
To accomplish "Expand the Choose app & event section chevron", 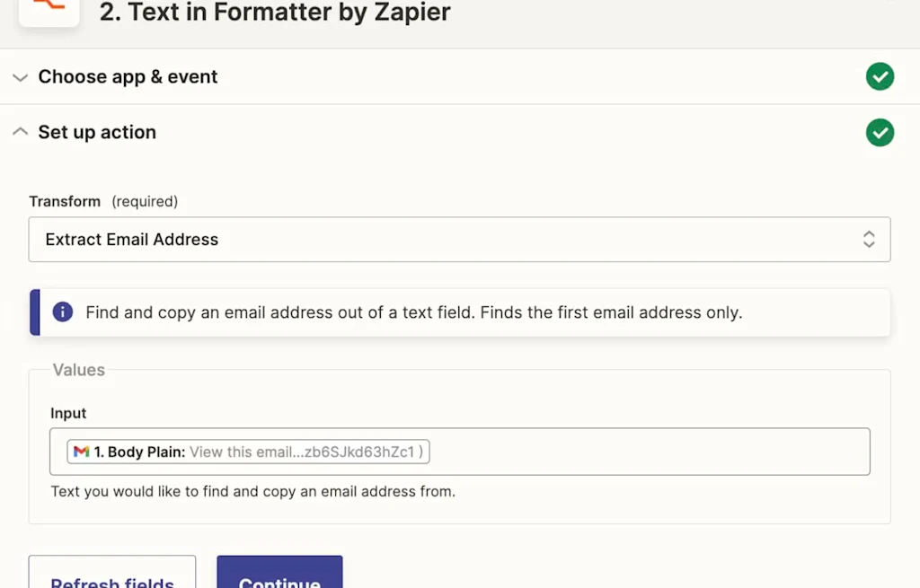I will (20, 77).
